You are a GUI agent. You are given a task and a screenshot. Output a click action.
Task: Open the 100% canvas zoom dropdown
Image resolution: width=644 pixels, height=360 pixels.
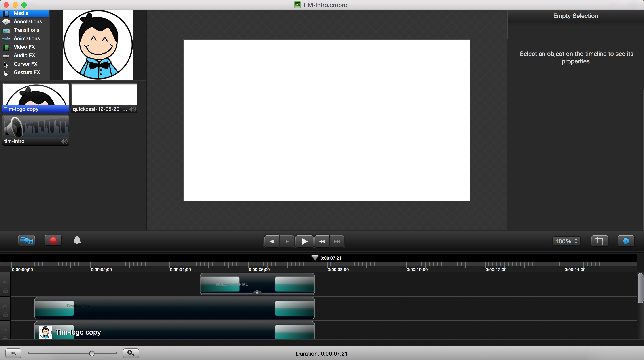tap(566, 241)
